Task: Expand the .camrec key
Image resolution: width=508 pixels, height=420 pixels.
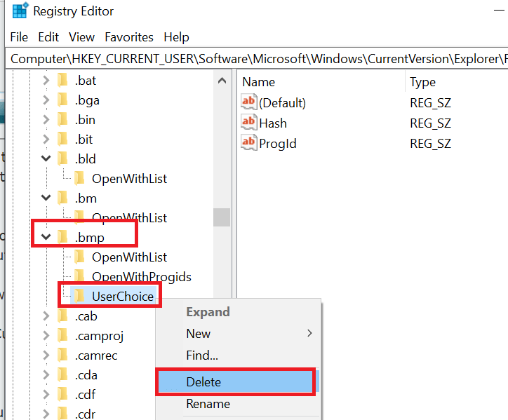Action: (x=46, y=355)
